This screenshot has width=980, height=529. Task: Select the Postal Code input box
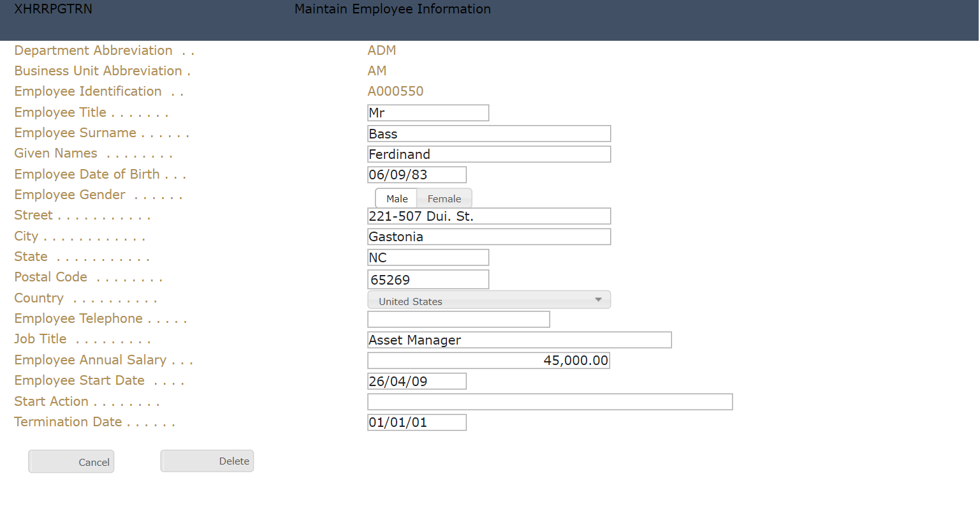pyautogui.click(x=428, y=279)
